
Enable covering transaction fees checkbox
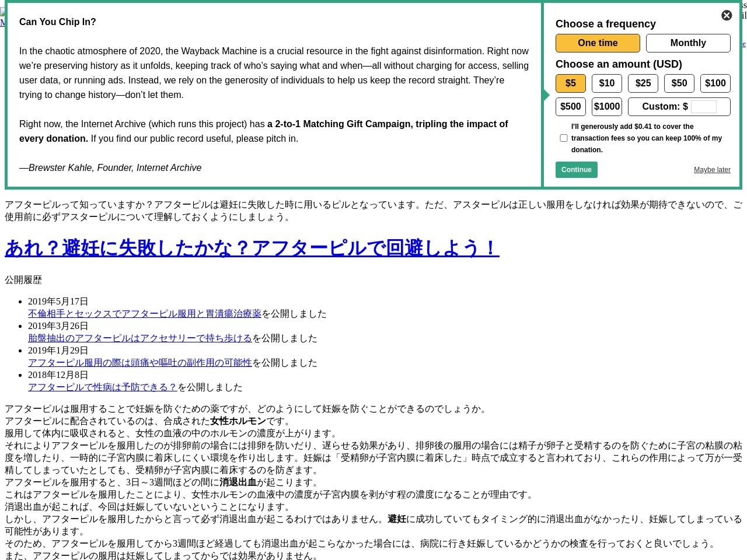click(x=564, y=138)
